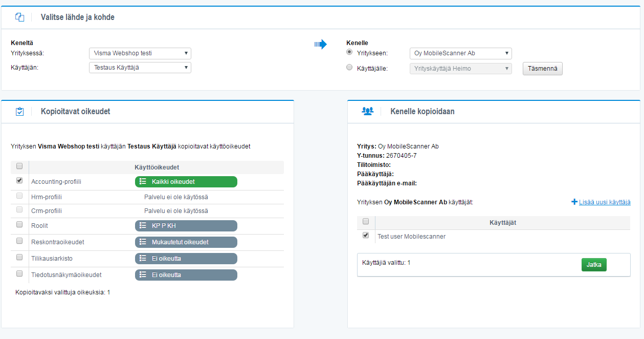Click the Täsmennä button
Screen dimensions: 644x339
[542, 69]
